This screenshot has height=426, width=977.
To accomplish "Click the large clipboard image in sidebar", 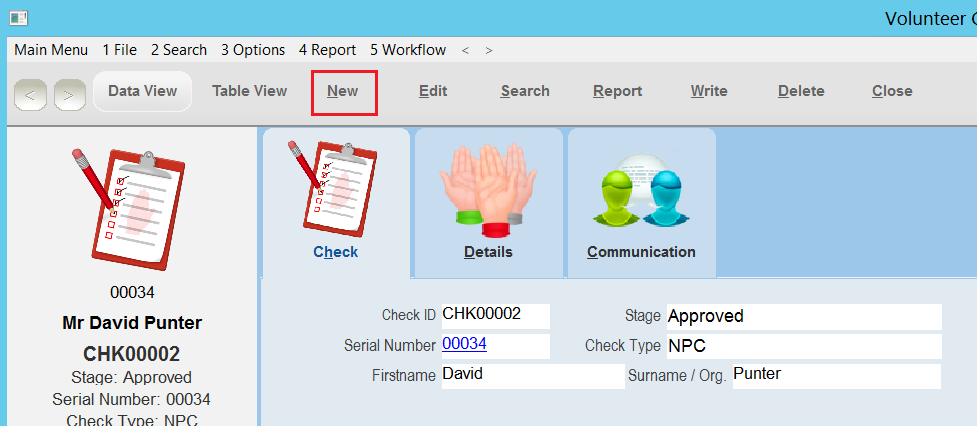I will pyautogui.click(x=128, y=209).
